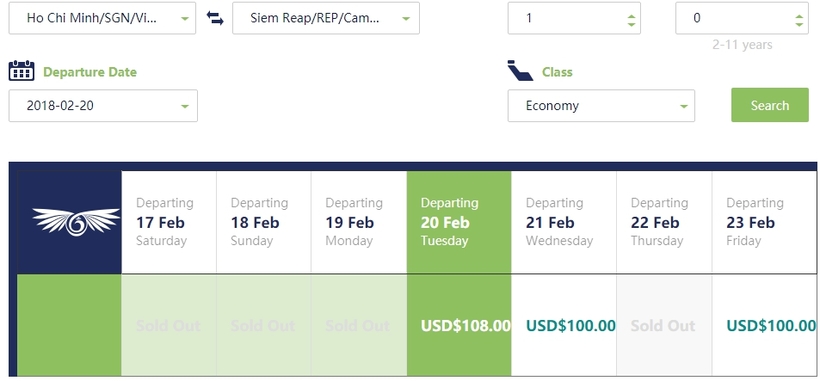820x381 pixels.
Task: Select the 23 Feb Friday date tab
Action: click(764, 222)
